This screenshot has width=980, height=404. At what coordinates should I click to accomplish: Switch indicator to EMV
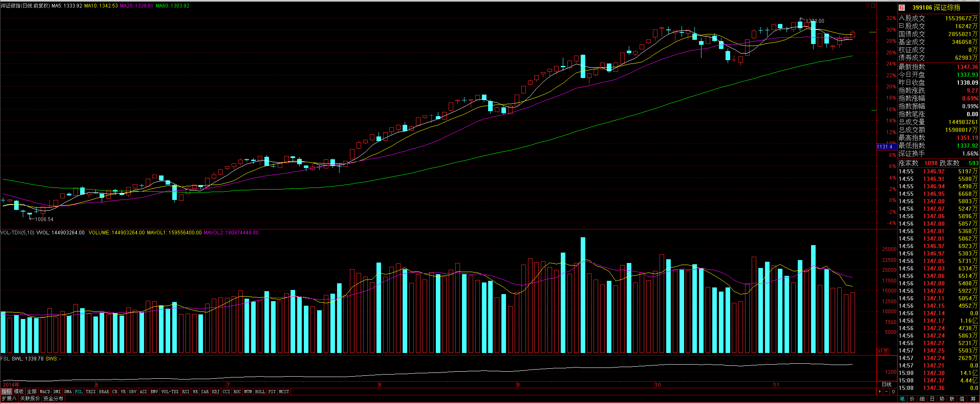coord(154,392)
